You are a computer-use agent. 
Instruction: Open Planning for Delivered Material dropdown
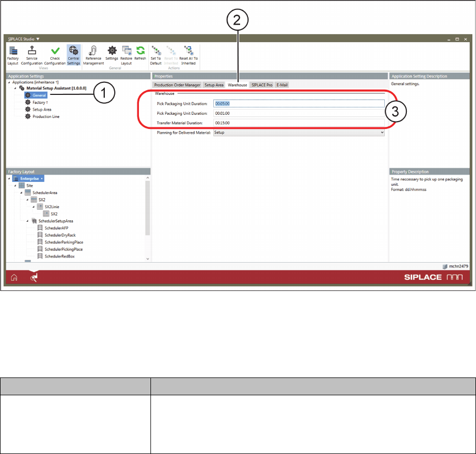[299, 133]
